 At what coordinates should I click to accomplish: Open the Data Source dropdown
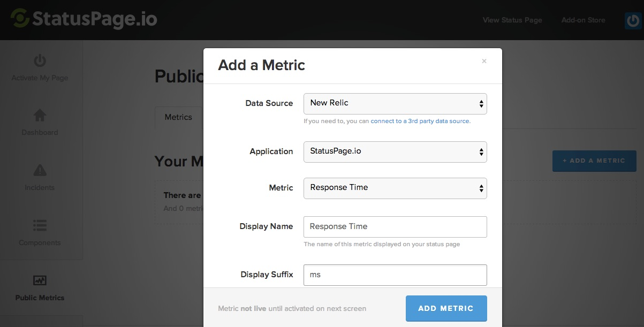pyautogui.click(x=395, y=103)
